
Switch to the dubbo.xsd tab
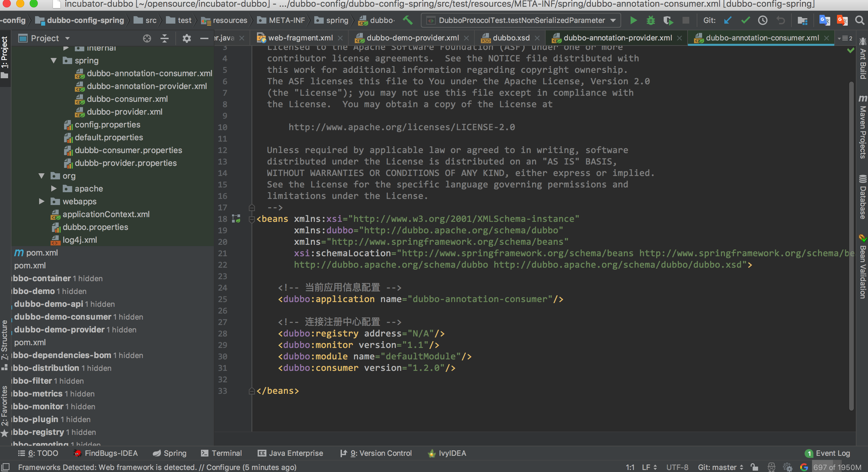pyautogui.click(x=511, y=38)
